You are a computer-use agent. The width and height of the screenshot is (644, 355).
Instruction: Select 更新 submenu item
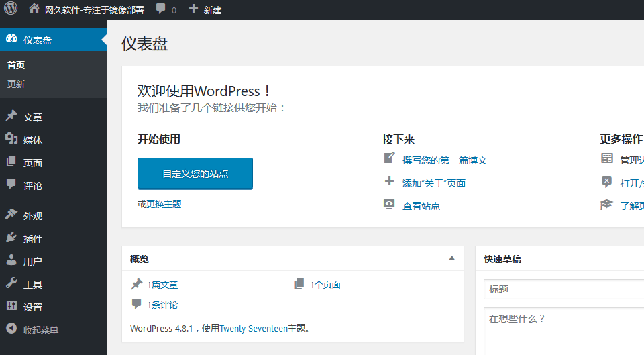(16, 84)
